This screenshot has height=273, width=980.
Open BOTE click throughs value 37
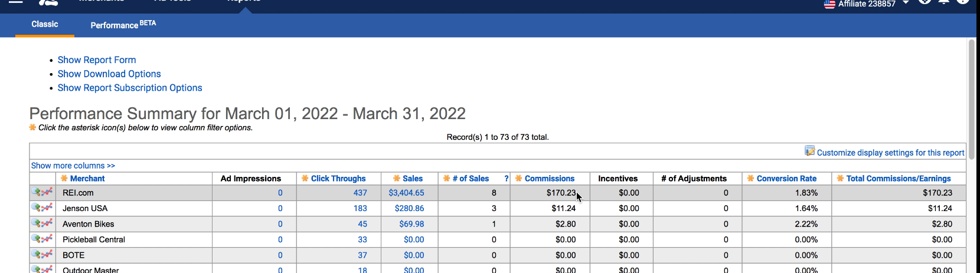click(x=362, y=255)
